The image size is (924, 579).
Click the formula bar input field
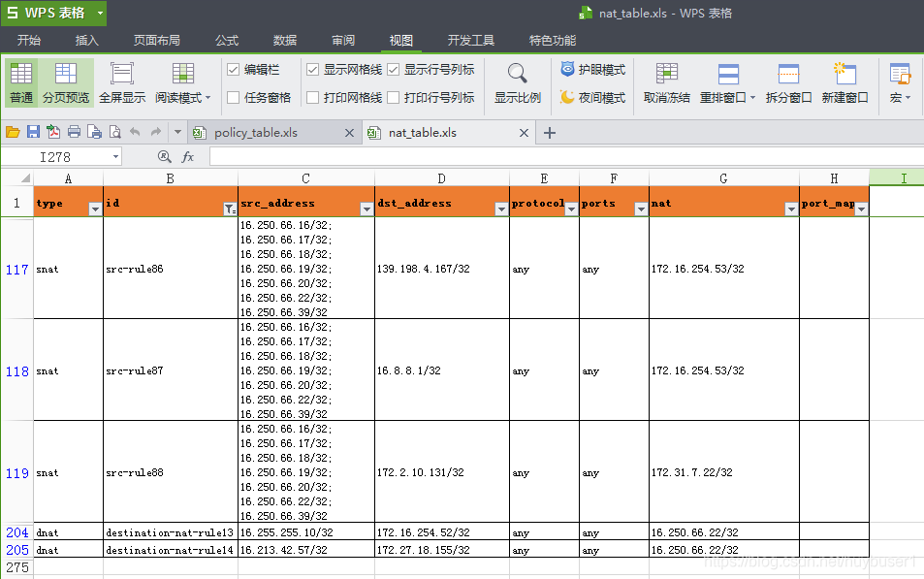[x=565, y=157]
